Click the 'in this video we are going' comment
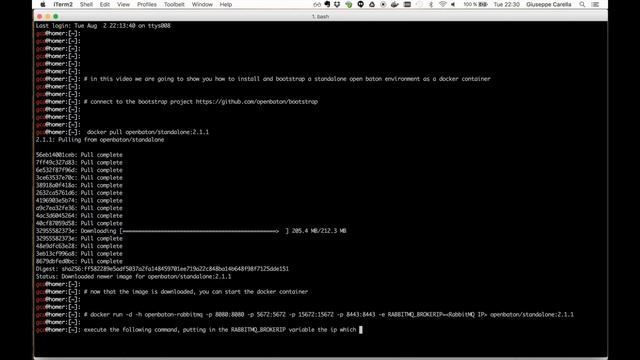 287,79
